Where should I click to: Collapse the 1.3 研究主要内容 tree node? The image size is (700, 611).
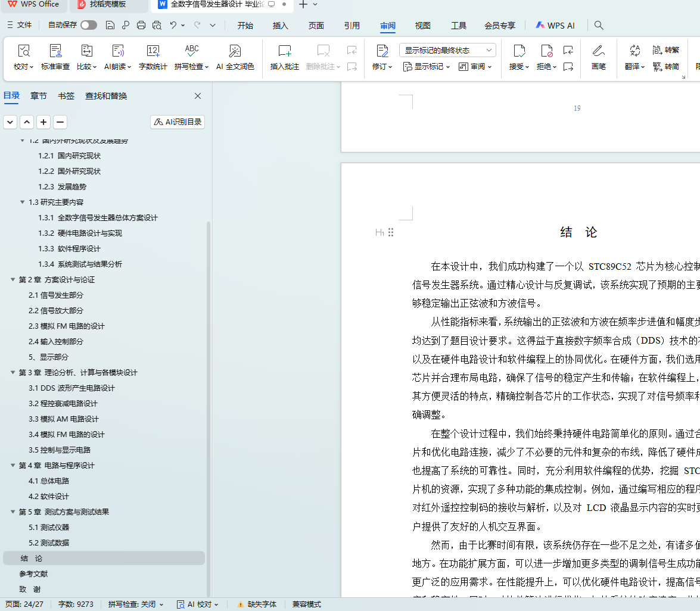[x=23, y=202]
